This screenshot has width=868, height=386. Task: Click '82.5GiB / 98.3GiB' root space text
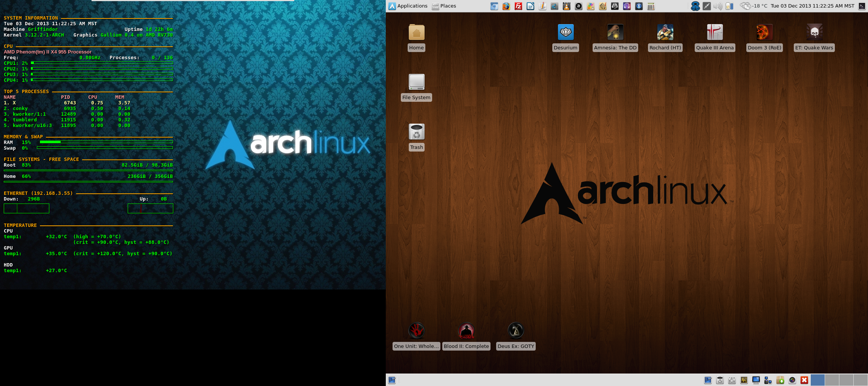[147, 165]
